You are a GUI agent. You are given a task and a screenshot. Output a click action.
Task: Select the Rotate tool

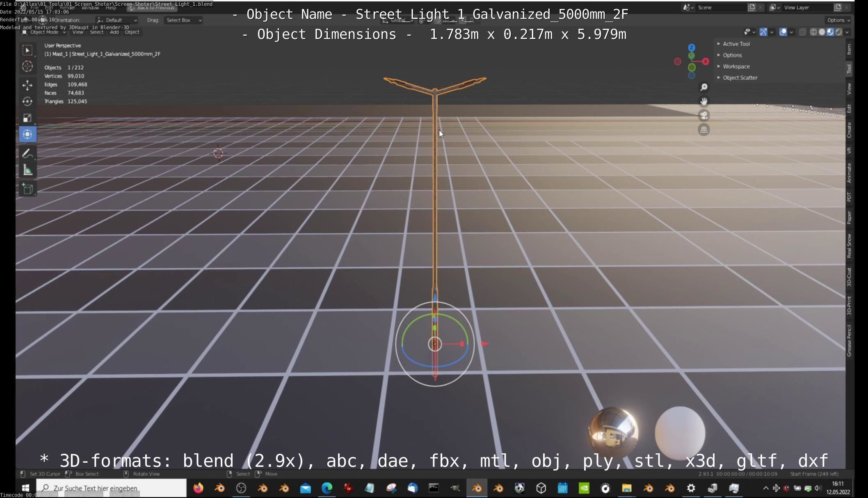click(x=27, y=101)
